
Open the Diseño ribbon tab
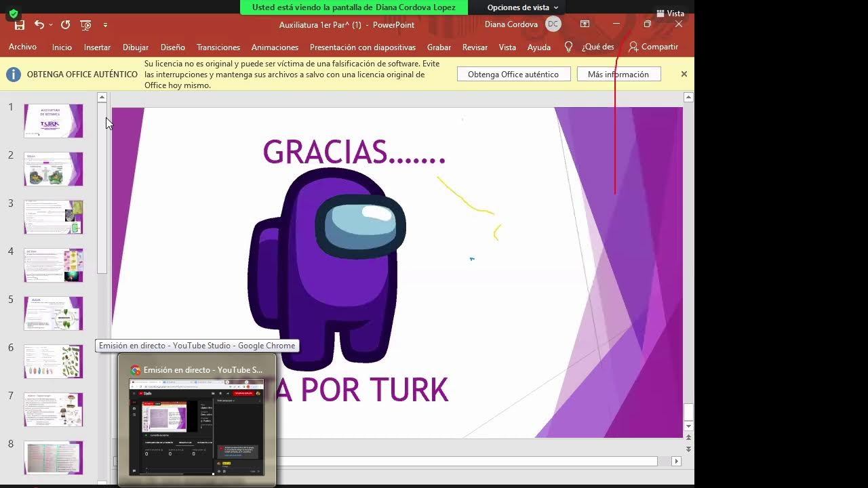coord(173,47)
